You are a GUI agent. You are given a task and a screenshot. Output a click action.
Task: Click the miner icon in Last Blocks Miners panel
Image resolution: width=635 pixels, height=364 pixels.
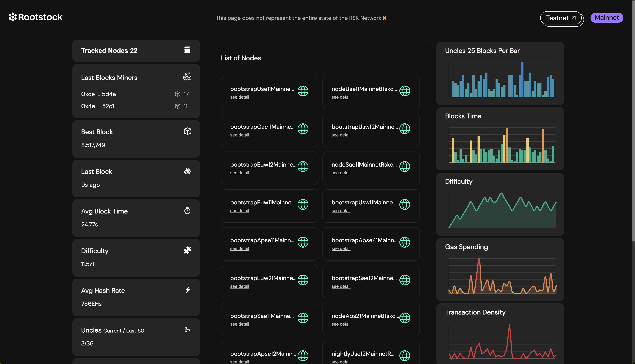(187, 77)
